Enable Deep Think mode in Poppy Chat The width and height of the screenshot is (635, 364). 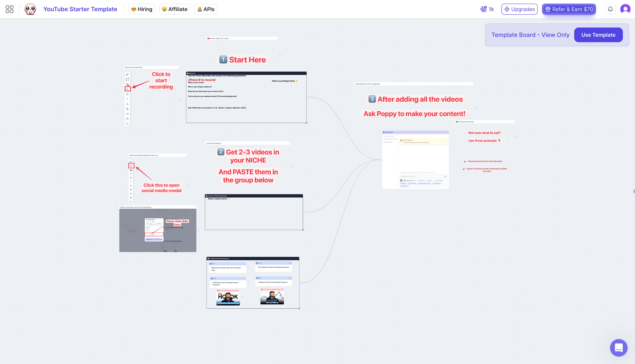(421, 181)
